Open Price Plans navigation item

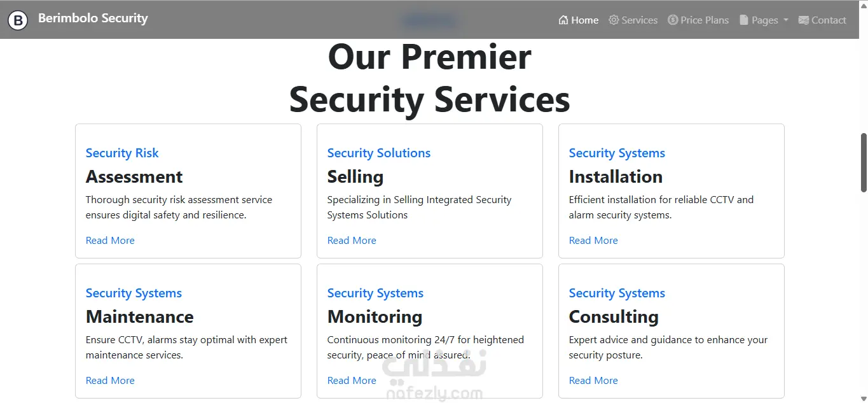coord(705,20)
